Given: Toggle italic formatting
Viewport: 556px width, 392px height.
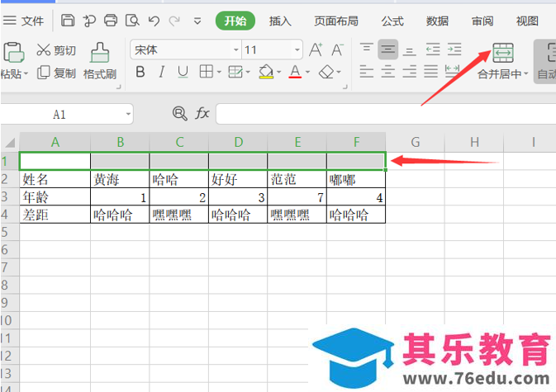Looking at the screenshot, I should tap(162, 73).
